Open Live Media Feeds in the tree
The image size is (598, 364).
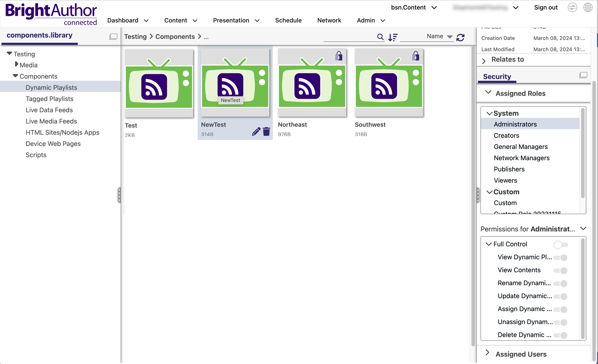tap(51, 121)
